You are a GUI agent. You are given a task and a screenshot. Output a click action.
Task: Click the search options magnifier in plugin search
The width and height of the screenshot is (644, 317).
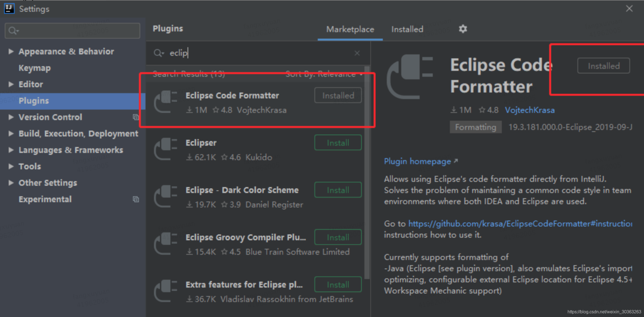click(159, 53)
